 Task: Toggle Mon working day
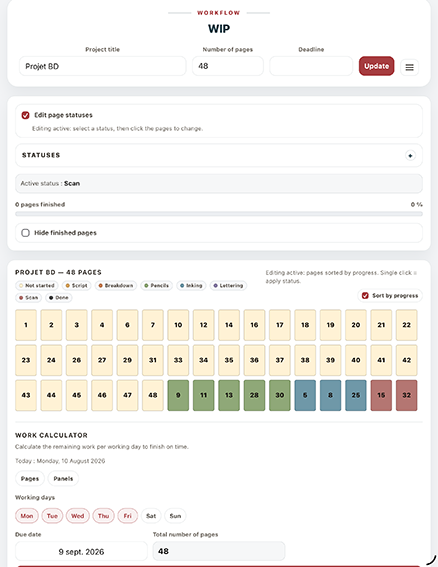point(27,516)
